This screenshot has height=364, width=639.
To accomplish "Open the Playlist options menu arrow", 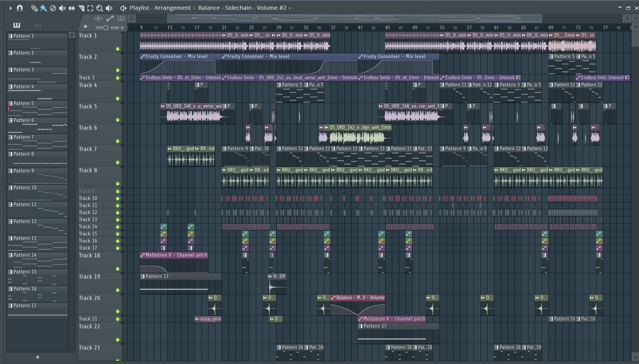I will click(x=10, y=8).
